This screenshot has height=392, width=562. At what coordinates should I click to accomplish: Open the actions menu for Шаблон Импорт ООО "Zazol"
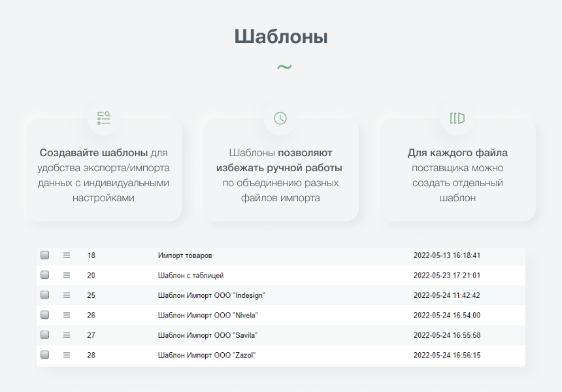66,355
